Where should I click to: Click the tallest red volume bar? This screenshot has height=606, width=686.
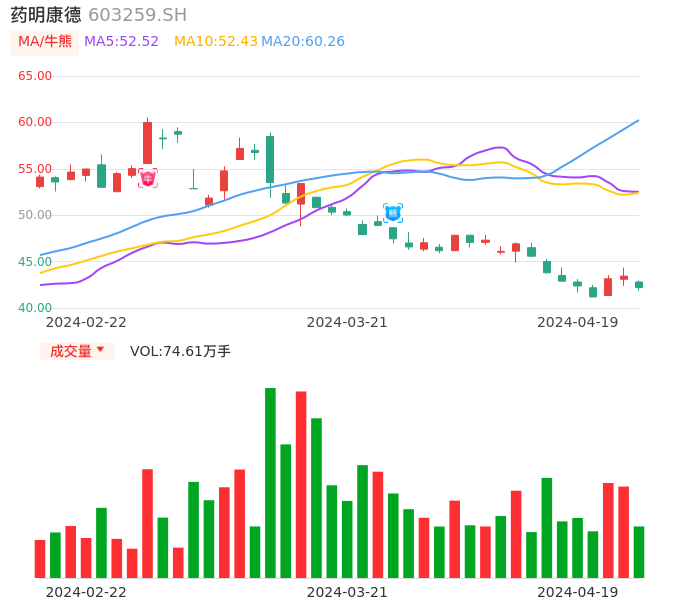(301, 484)
